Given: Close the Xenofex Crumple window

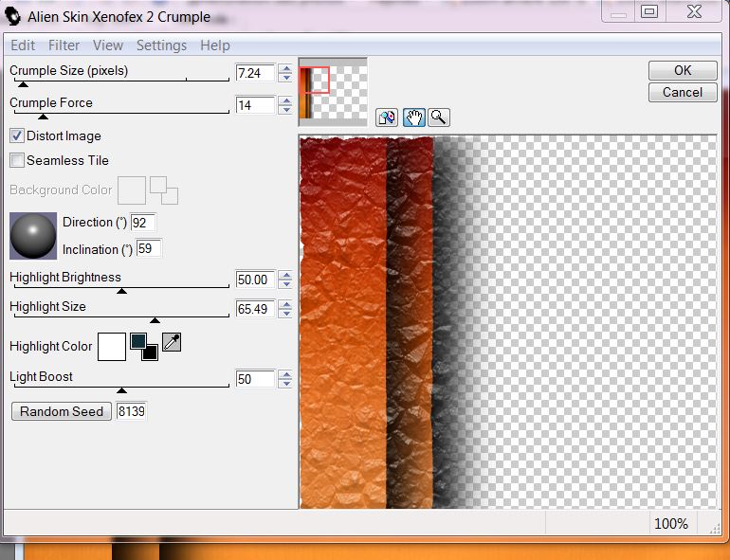Looking at the screenshot, I should click(694, 11).
